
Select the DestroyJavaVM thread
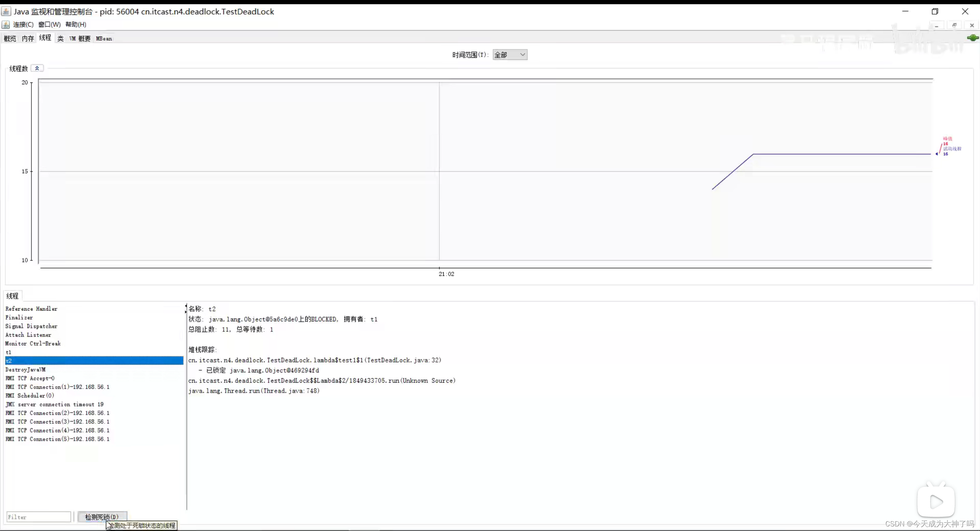(25, 369)
